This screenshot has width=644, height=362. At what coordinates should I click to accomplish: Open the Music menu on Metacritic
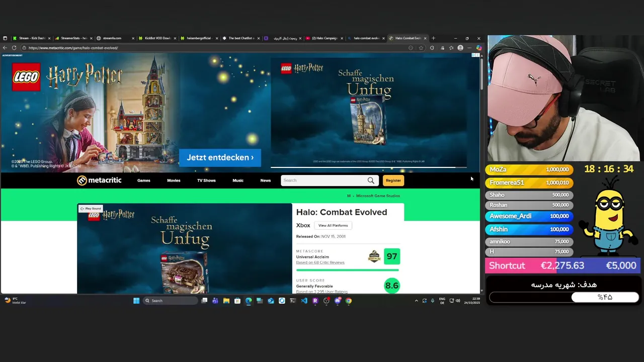click(238, 180)
